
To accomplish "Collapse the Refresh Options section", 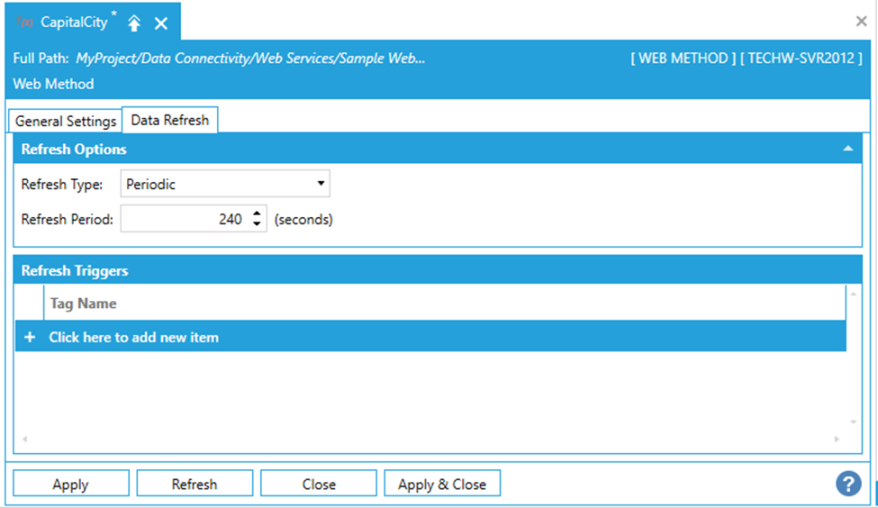I will point(847,149).
